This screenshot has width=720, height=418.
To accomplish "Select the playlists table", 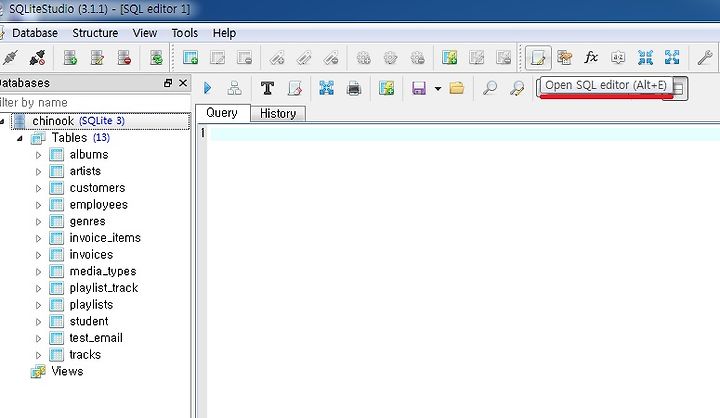I will 91,305.
